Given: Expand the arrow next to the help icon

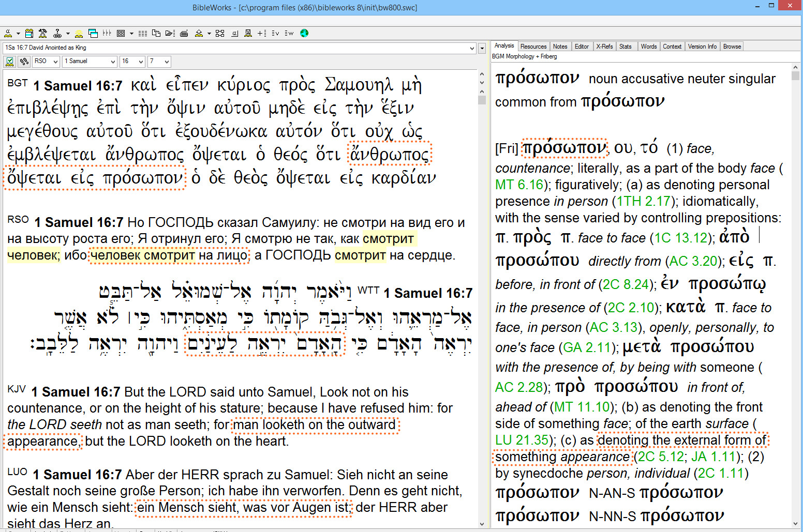Looking at the screenshot, I should click(x=68, y=34).
